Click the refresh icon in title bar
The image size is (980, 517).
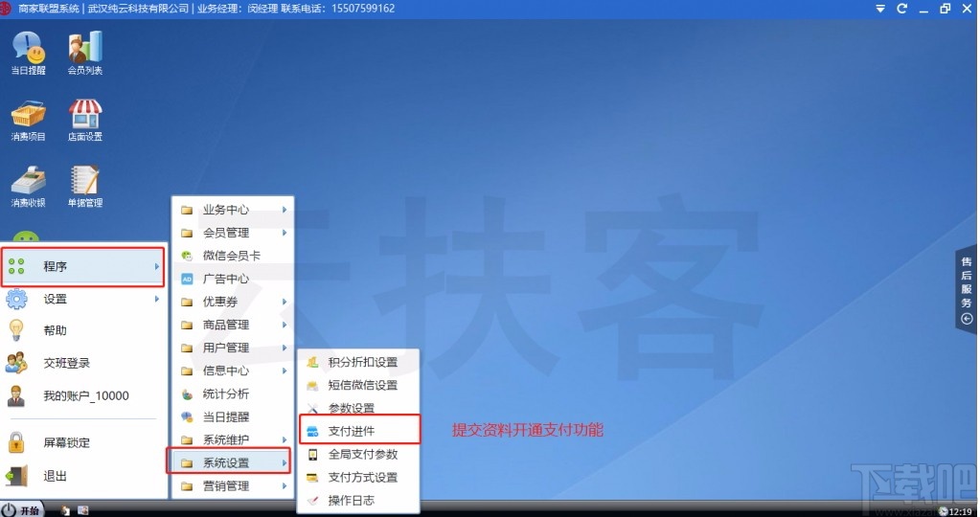[901, 9]
